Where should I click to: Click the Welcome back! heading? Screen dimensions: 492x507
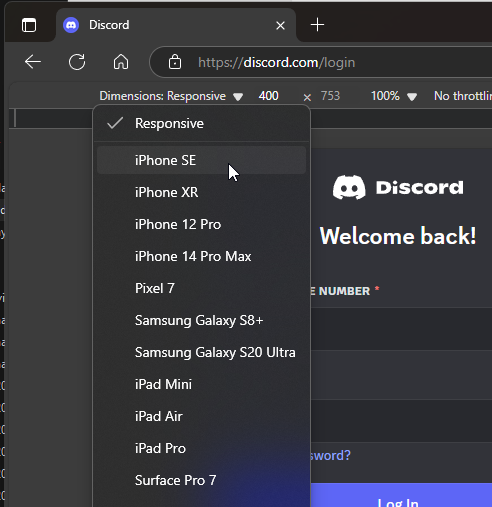coord(398,236)
